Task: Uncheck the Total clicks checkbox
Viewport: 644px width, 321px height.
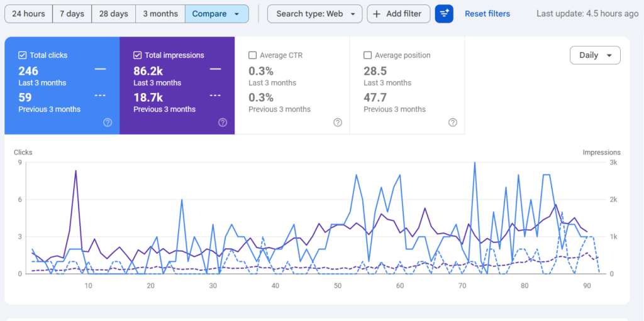Action: point(22,55)
